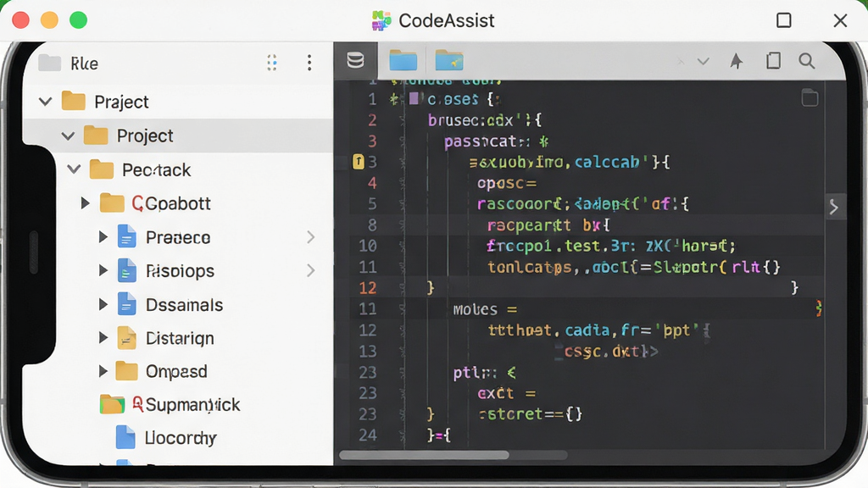
Task: Click line number 10 in the editor gutter
Action: pos(368,246)
